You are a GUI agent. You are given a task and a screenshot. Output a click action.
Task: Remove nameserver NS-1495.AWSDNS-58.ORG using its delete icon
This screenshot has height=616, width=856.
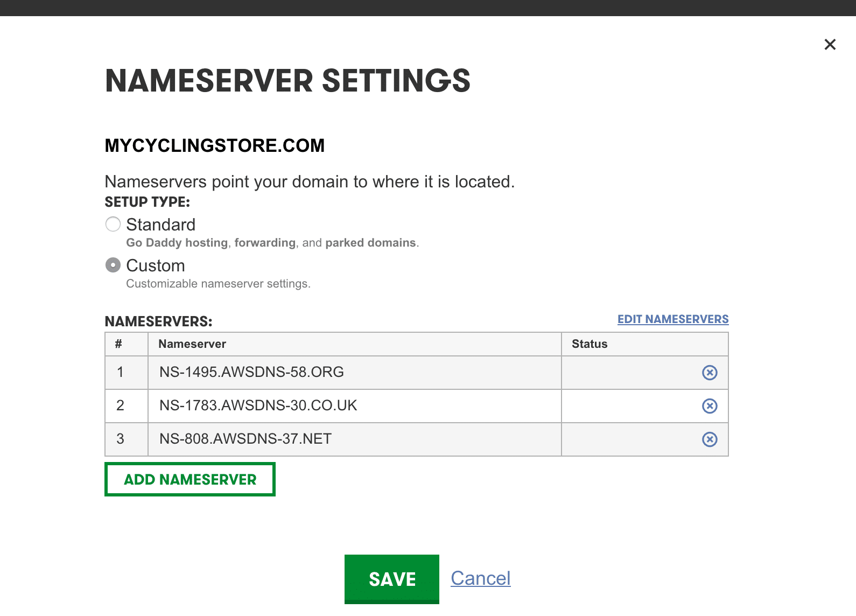(710, 373)
